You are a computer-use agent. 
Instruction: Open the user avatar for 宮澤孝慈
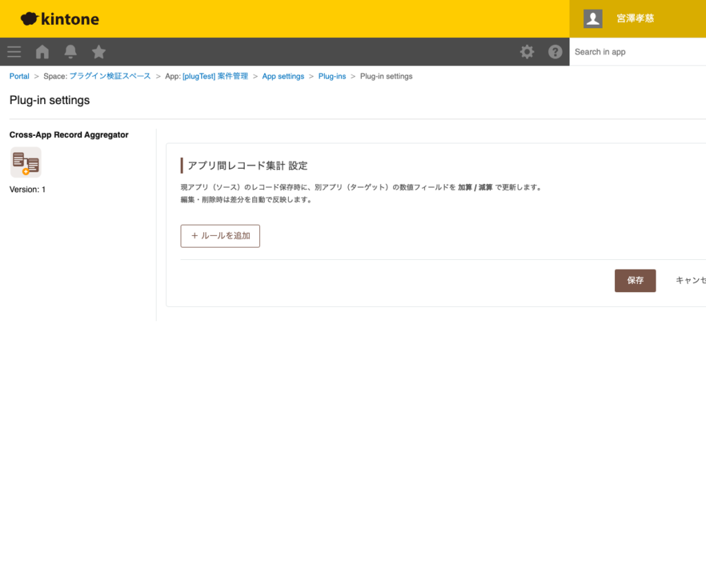[x=592, y=19]
